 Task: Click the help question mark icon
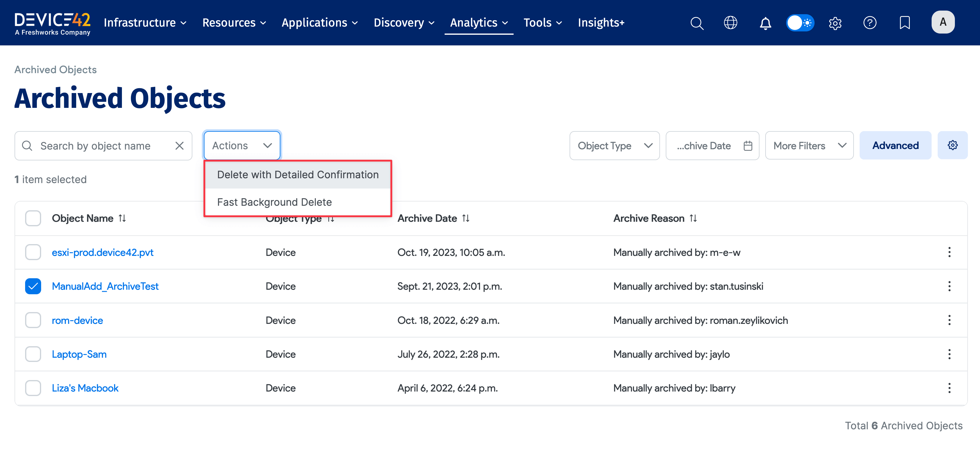click(x=870, y=23)
